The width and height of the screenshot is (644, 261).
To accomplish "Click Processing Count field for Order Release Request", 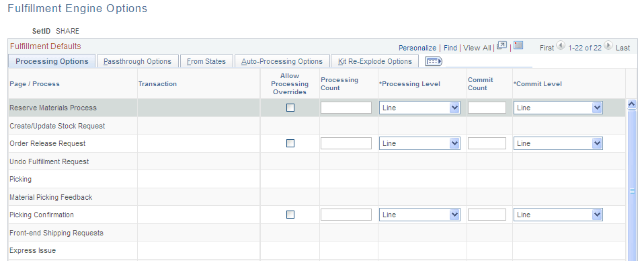I will [346, 143].
